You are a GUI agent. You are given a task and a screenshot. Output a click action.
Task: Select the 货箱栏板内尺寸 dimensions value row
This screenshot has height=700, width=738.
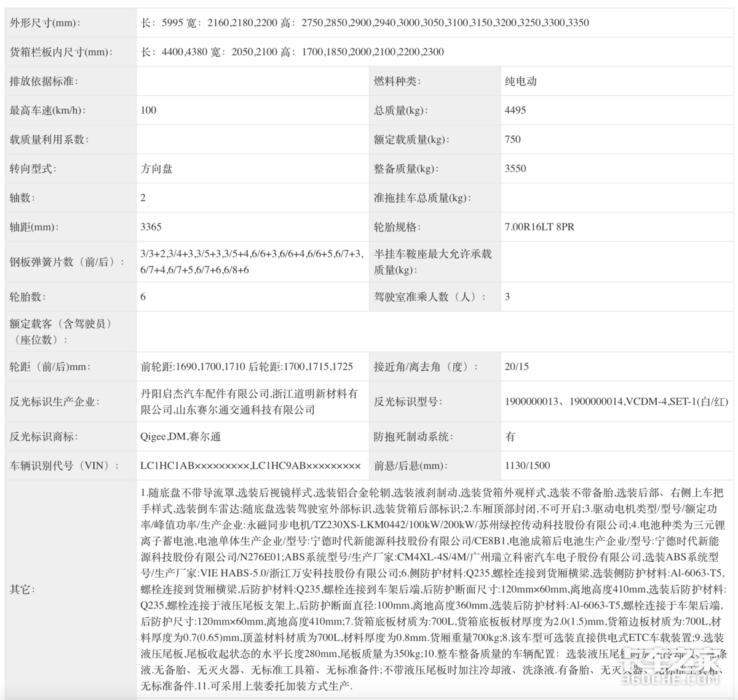[292, 52]
